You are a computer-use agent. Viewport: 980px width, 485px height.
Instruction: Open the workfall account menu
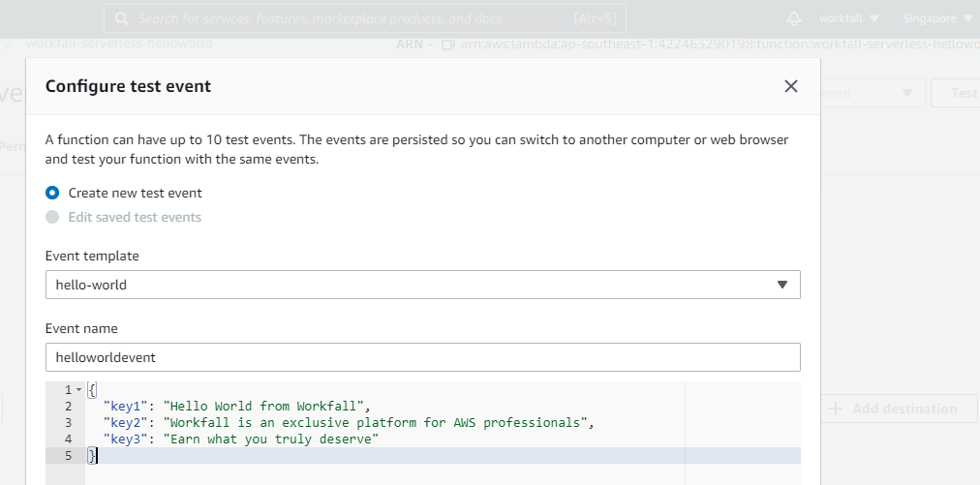pos(848,18)
